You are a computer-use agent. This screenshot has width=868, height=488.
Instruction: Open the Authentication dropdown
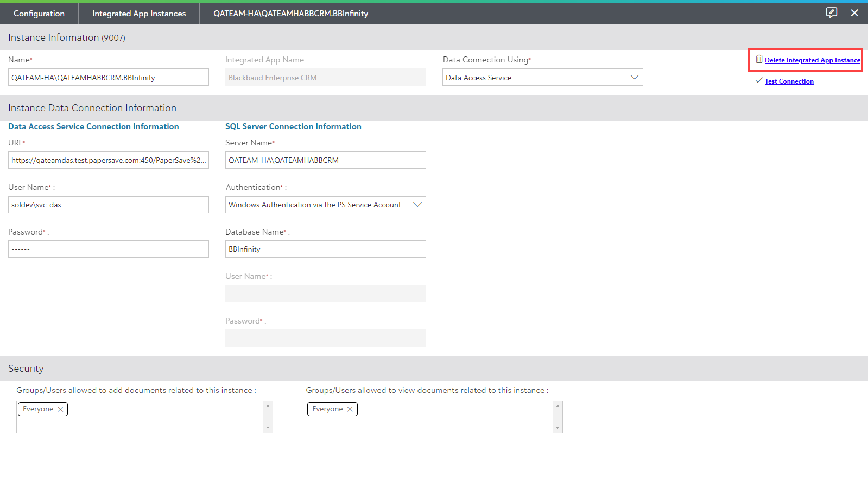tap(417, 205)
